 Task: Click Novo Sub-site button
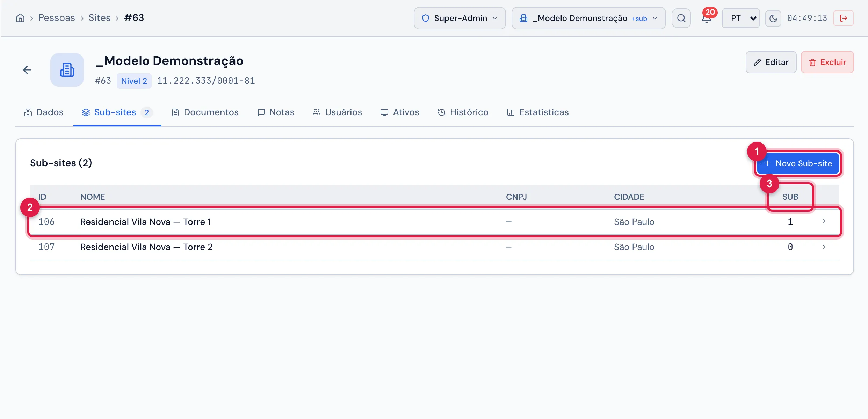click(x=798, y=163)
